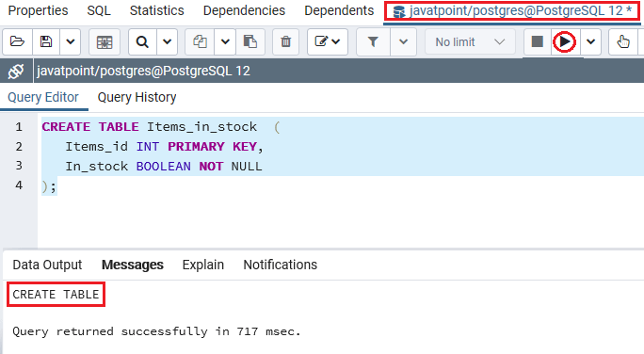Delete rows with trash icon
This screenshot has height=354, width=644.
(285, 41)
